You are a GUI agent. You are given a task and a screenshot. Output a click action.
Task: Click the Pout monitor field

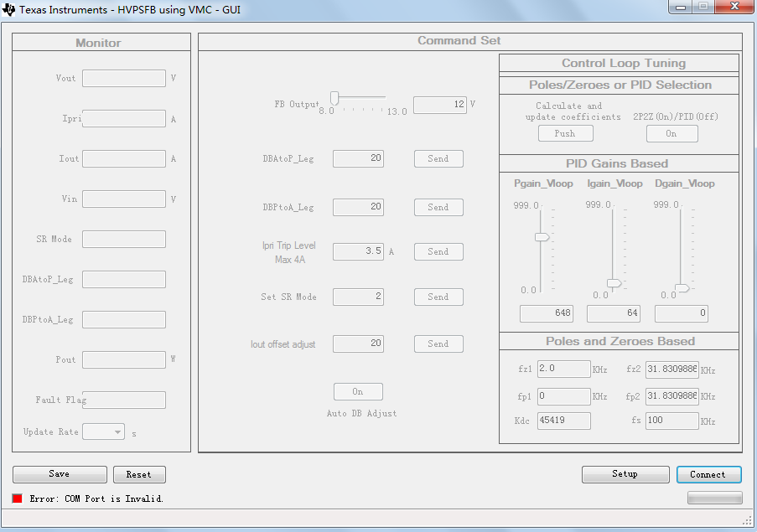pyautogui.click(x=124, y=359)
